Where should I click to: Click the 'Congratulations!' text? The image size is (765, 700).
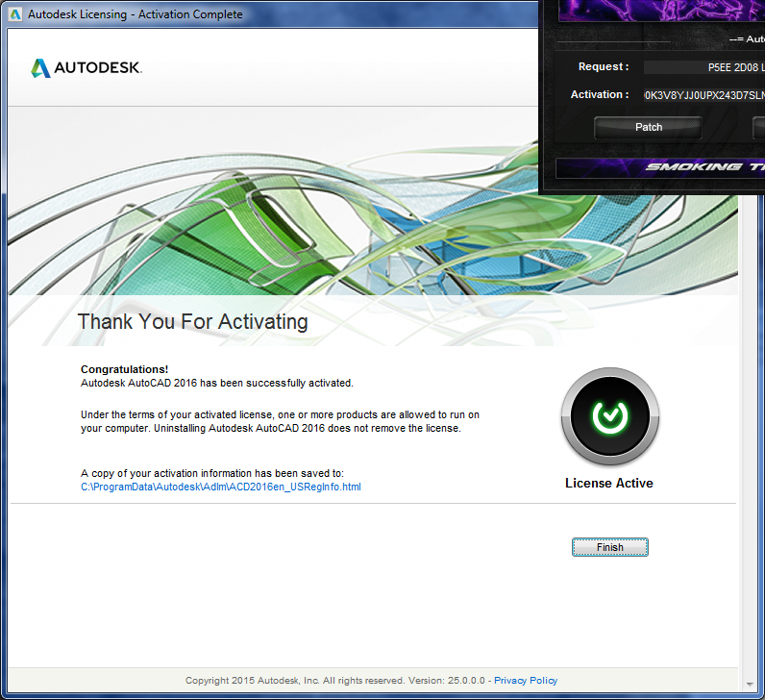click(x=124, y=369)
